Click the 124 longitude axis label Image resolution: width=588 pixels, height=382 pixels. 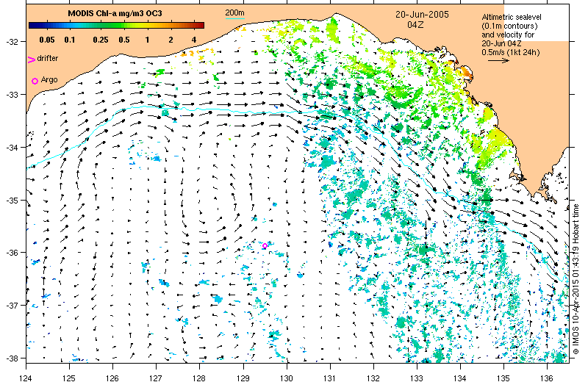[x=26, y=378]
